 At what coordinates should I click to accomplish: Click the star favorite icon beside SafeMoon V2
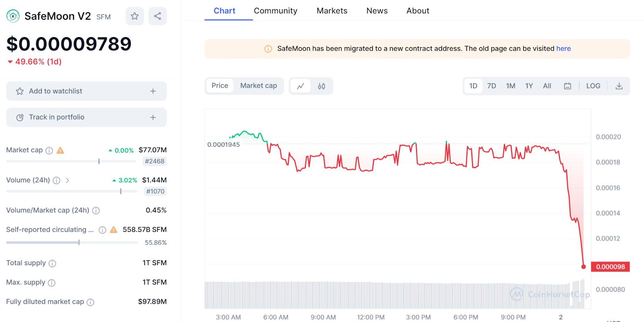tap(134, 16)
